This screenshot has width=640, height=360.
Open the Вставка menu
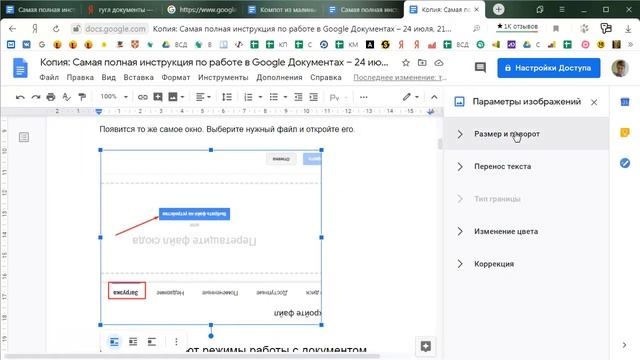tap(138, 78)
